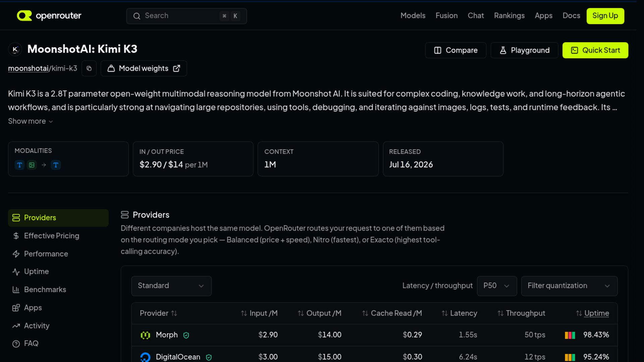644x362 pixels.
Task: Click DigitalOcean's $15.00 output price
Action: (330, 357)
